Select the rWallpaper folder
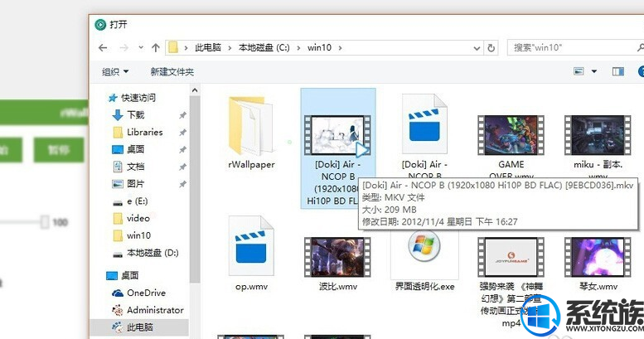The height and width of the screenshot is (339, 644). click(x=251, y=132)
